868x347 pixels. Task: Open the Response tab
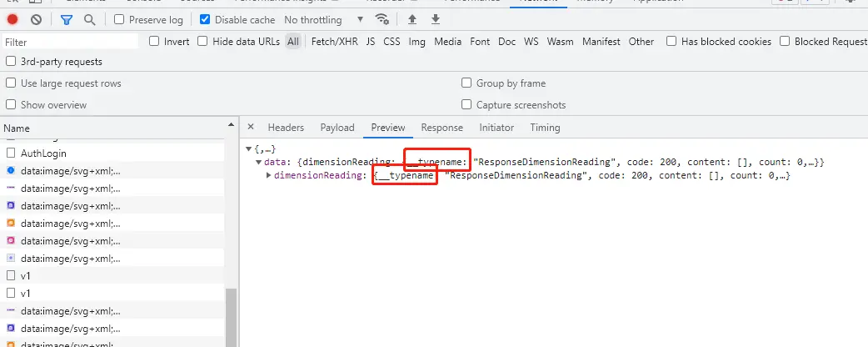click(441, 128)
